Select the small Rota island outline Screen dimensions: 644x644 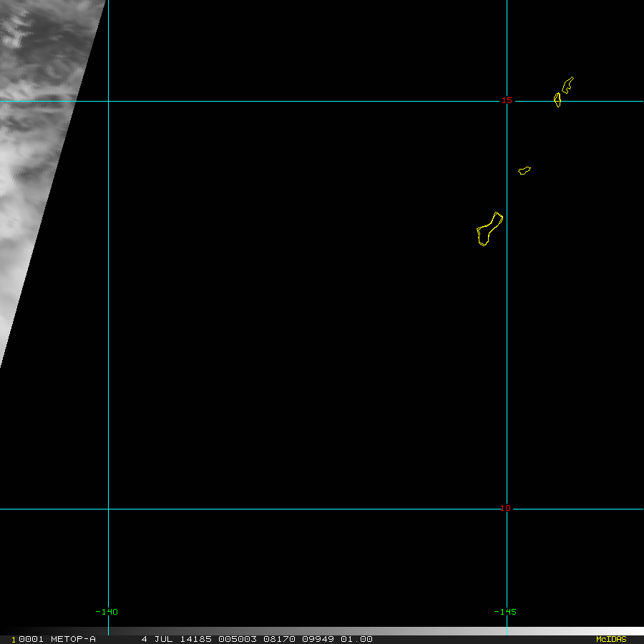click(525, 170)
